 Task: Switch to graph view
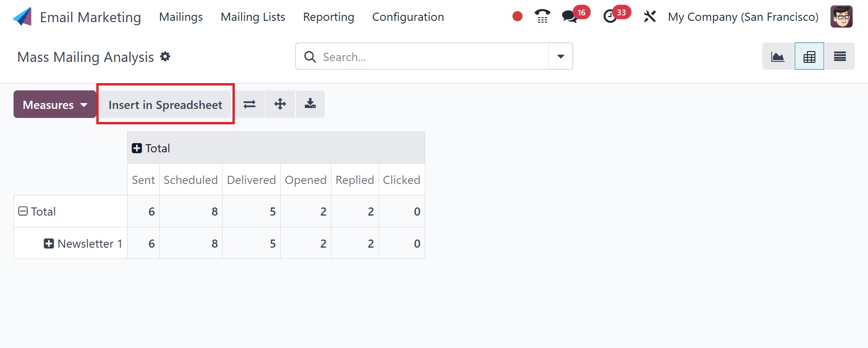point(778,56)
